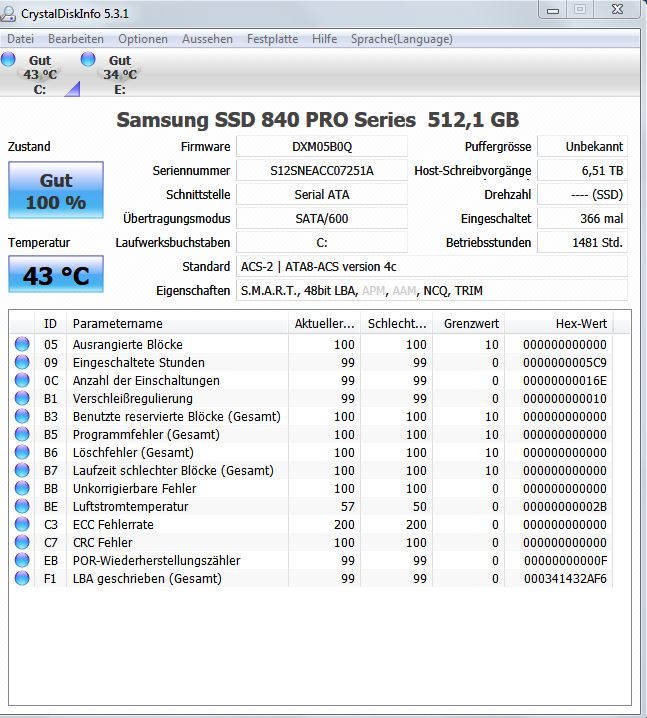The image size is (647, 718).
Task: Click the serial number S12SNEACC07251A field
Action: (x=322, y=171)
